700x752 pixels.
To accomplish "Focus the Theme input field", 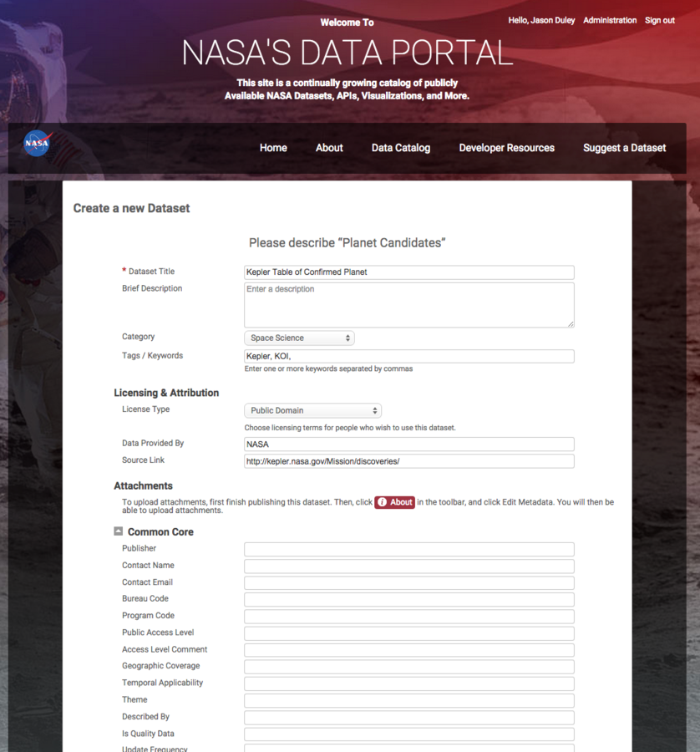I will click(x=409, y=701).
